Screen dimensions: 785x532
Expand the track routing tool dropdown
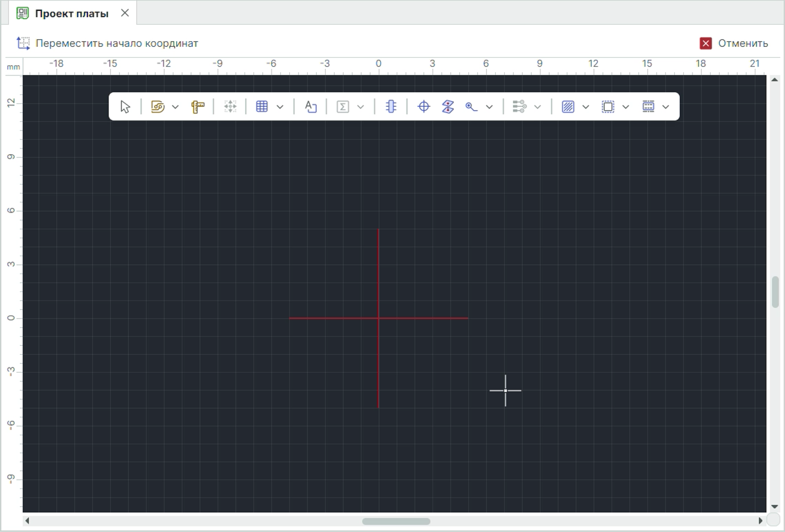click(175, 107)
